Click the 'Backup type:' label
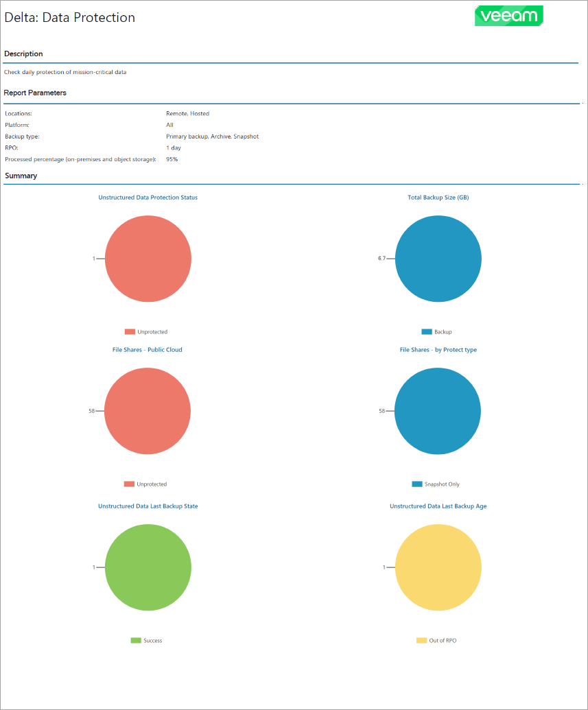The width and height of the screenshot is (588, 710). (22, 137)
